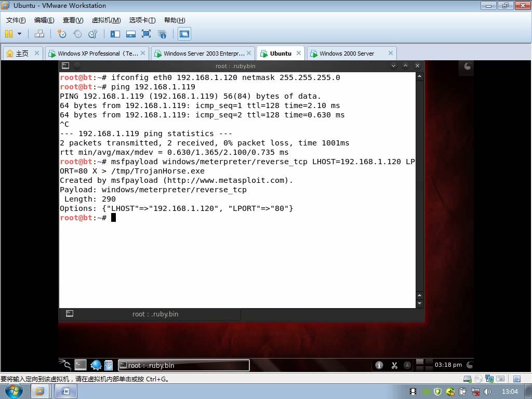The image size is (532, 399).
Task: Click VMware status bar CD/DVD icon
Action: [478, 379]
